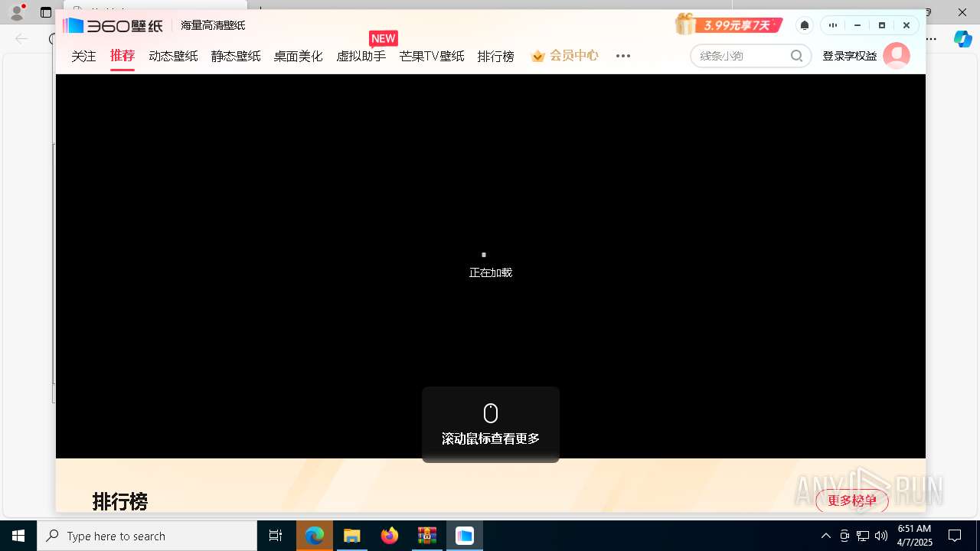The width and height of the screenshot is (980, 551).
Task: Open the action center notifications
Action: click(955, 536)
